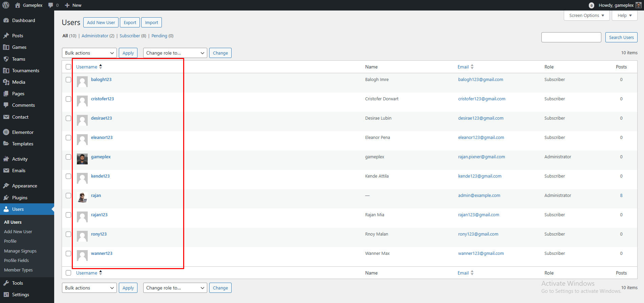The width and height of the screenshot is (644, 303).
Task: Click the Add New User button
Action: [x=101, y=23]
